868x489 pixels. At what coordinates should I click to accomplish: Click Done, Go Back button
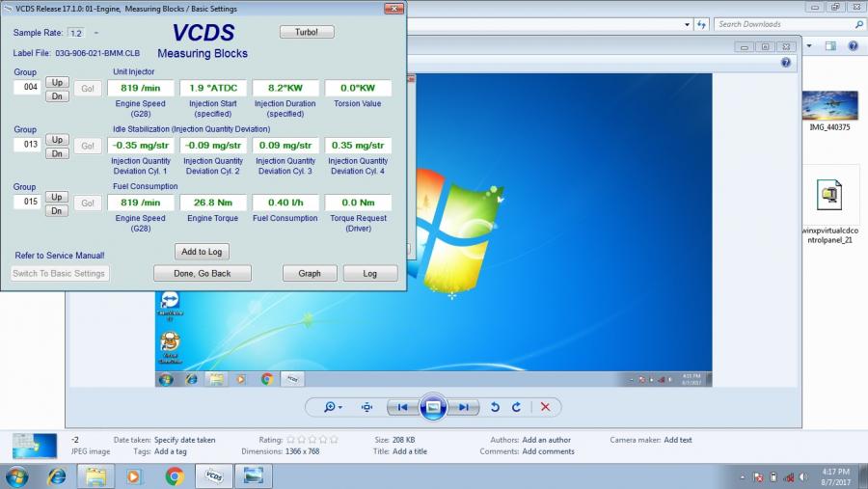tap(203, 273)
